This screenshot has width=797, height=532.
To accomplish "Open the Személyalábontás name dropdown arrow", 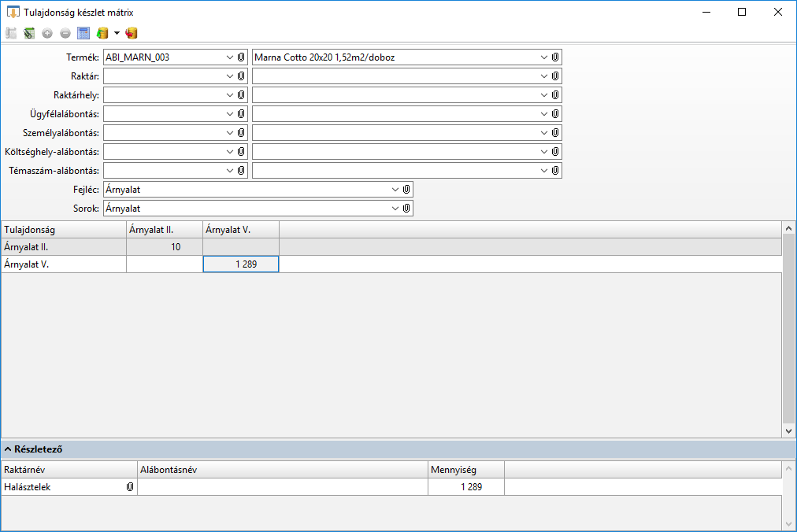I will click(x=544, y=133).
